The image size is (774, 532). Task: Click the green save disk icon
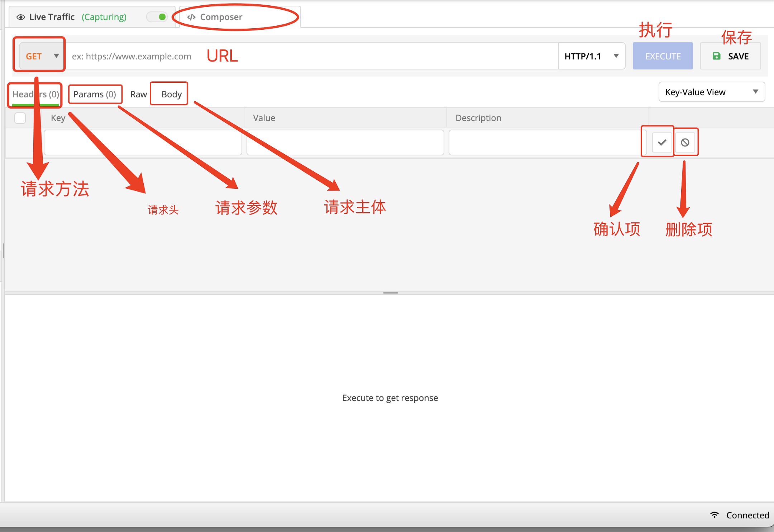pyautogui.click(x=716, y=56)
